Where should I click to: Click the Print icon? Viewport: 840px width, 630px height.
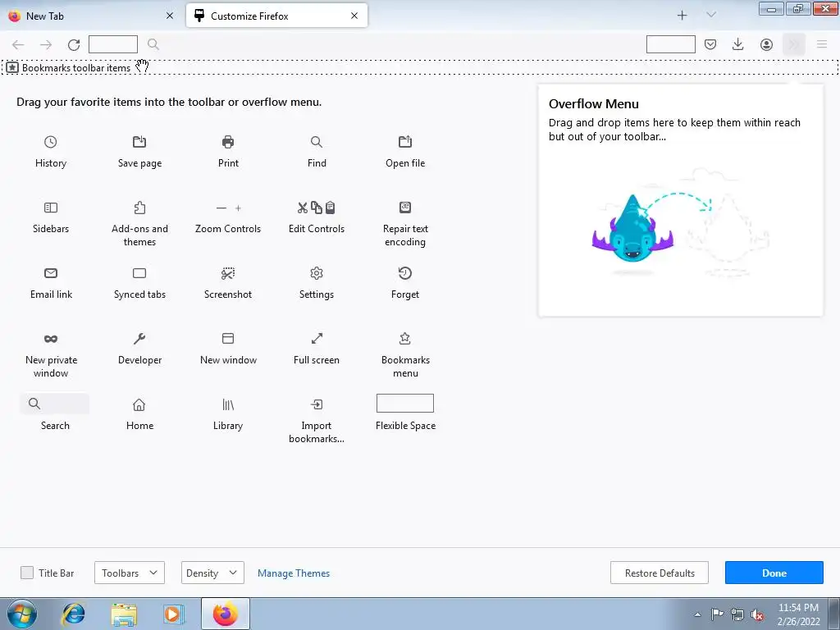(228, 142)
